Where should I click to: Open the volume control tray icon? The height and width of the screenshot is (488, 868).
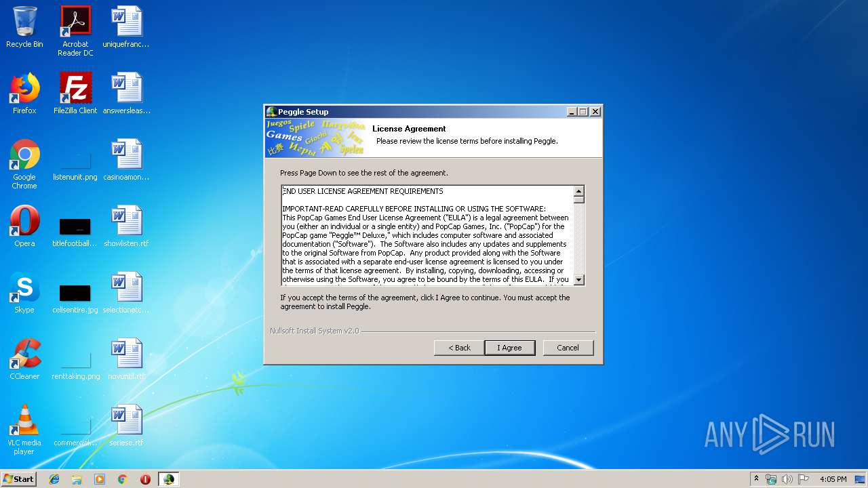pyautogui.click(x=787, y=479)
